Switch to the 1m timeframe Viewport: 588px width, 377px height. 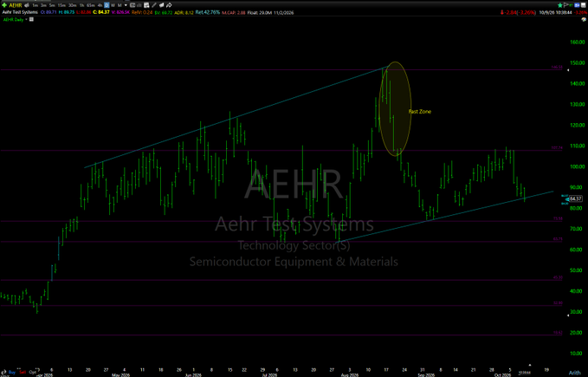(x=36, y=5)
